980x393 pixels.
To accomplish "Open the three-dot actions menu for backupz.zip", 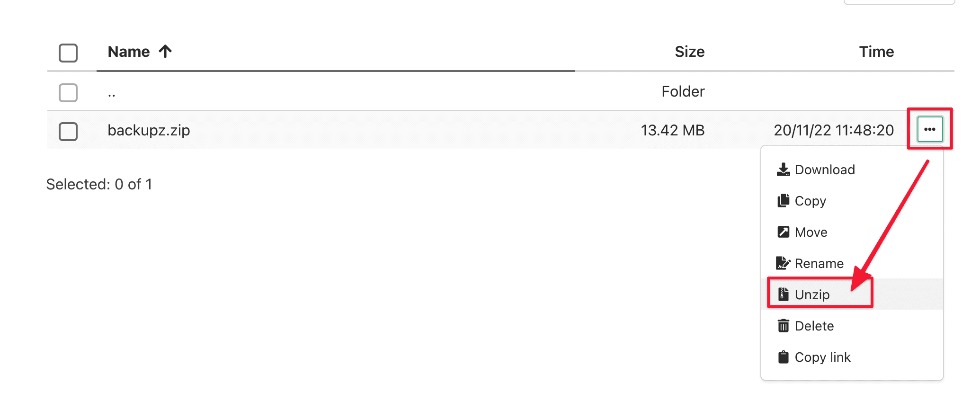I will [930, 129].
